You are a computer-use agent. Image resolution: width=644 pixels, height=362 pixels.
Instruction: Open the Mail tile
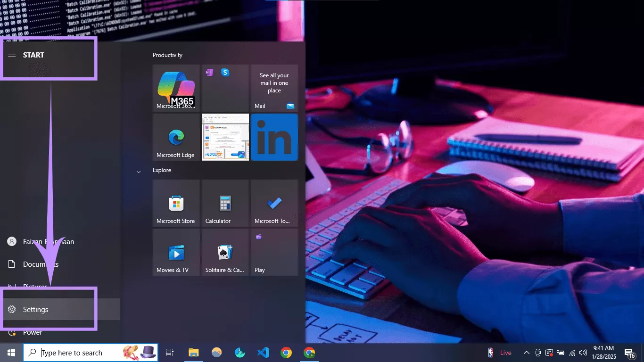274,88
